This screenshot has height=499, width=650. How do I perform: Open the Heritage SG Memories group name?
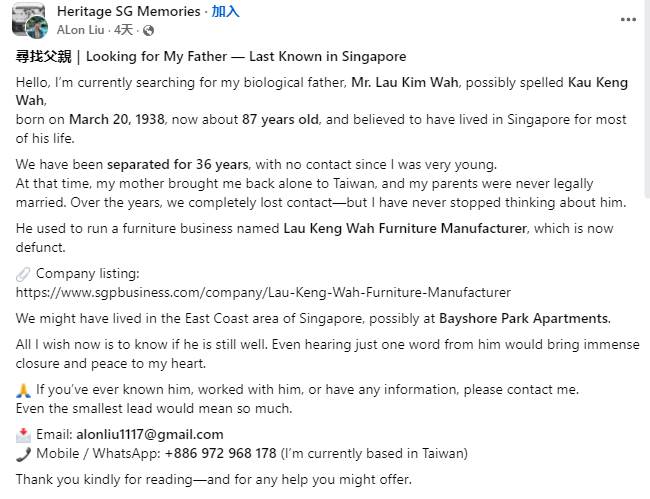129,11
